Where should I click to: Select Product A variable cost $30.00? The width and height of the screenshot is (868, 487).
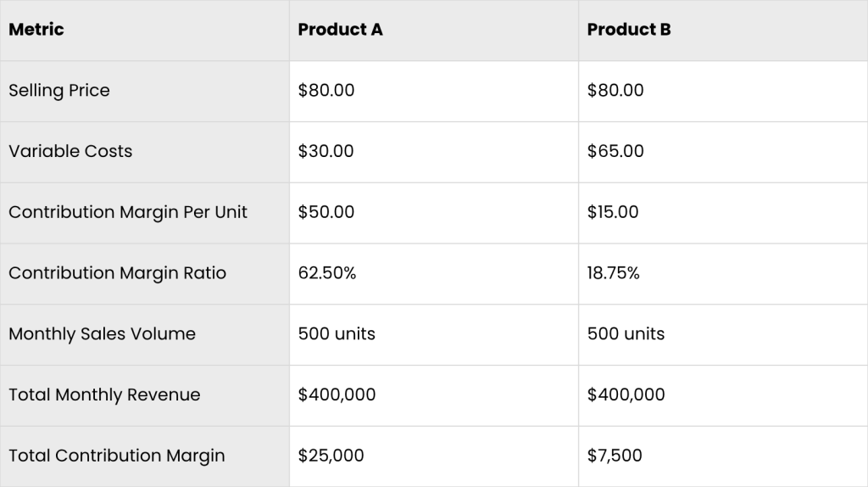click(x=325, y=151)
